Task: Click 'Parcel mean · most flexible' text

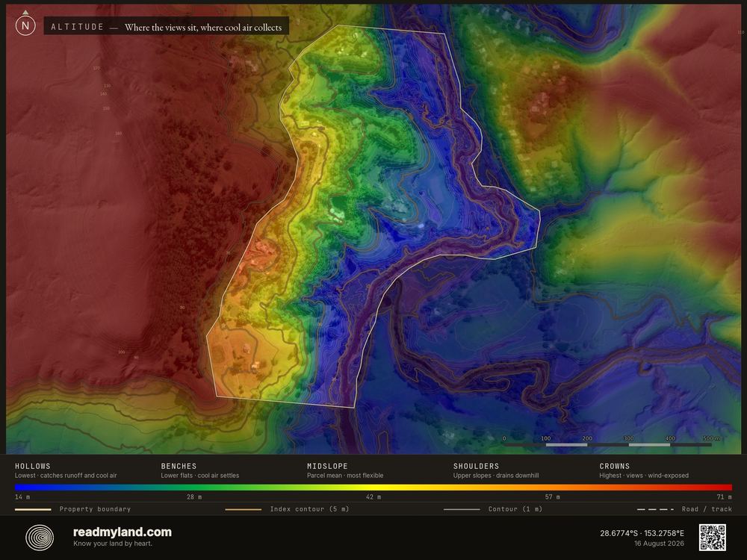Action: coord(345,475)
